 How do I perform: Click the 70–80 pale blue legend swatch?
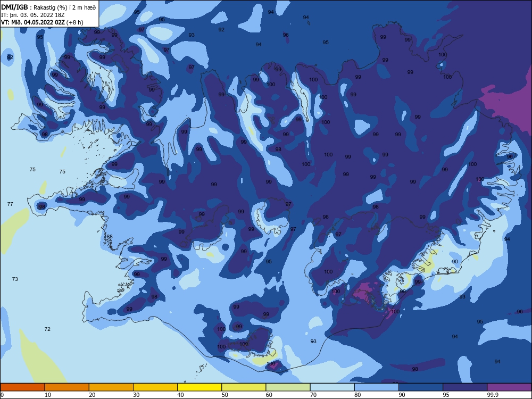point(332,387)
